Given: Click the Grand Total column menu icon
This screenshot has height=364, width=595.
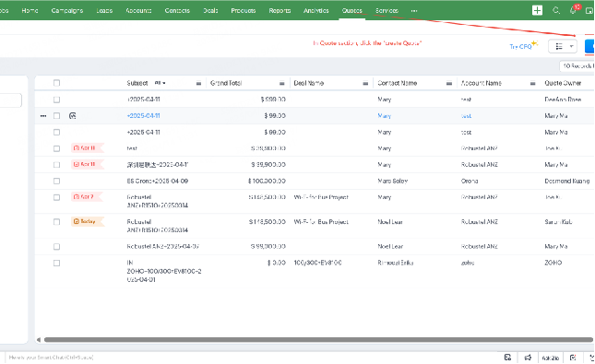Looking at the screenshot, I should (282, 83).
